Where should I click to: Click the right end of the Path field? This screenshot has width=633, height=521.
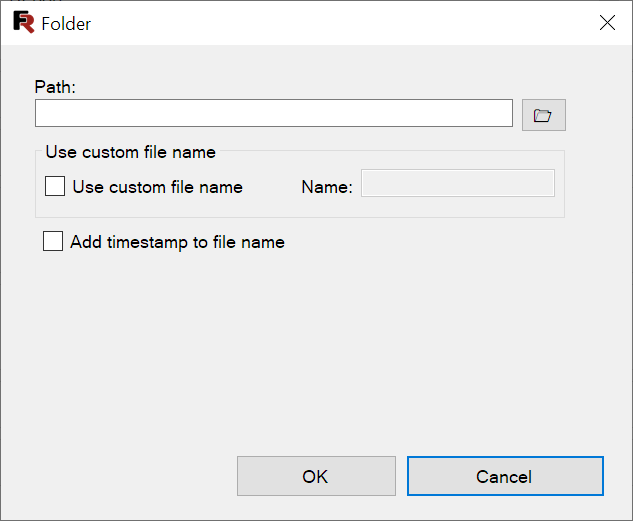[x=501, y=113]
